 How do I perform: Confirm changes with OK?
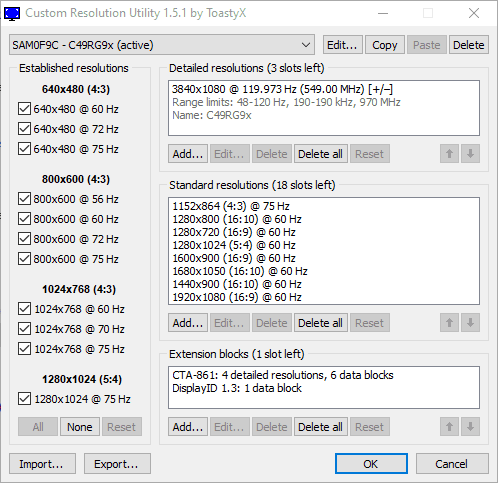click(x=371, y=464)
